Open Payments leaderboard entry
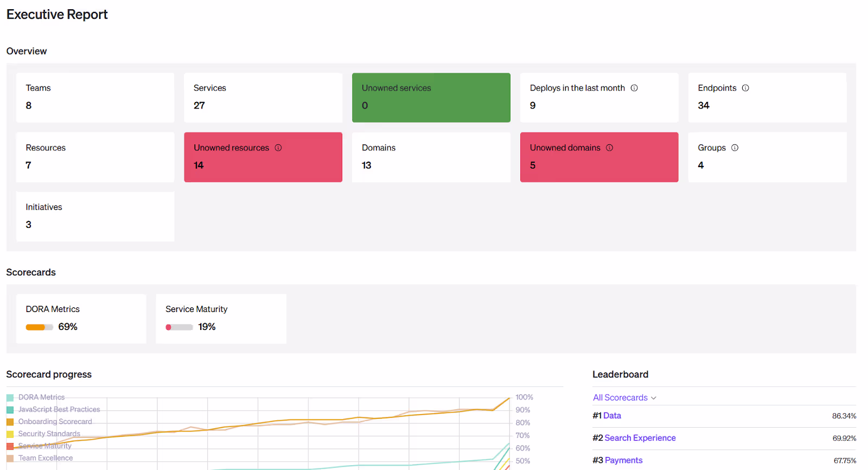 [x=623, y=460]
